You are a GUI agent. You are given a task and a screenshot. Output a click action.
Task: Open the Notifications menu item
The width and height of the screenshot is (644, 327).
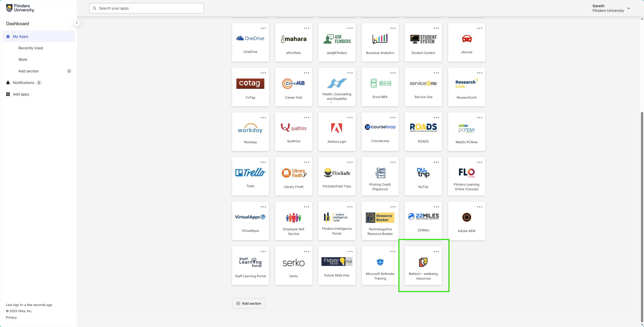coord(24,83)
